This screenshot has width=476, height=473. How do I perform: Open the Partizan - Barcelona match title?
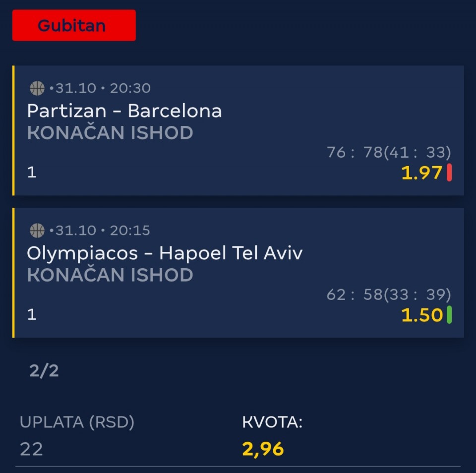pos(124,111)
